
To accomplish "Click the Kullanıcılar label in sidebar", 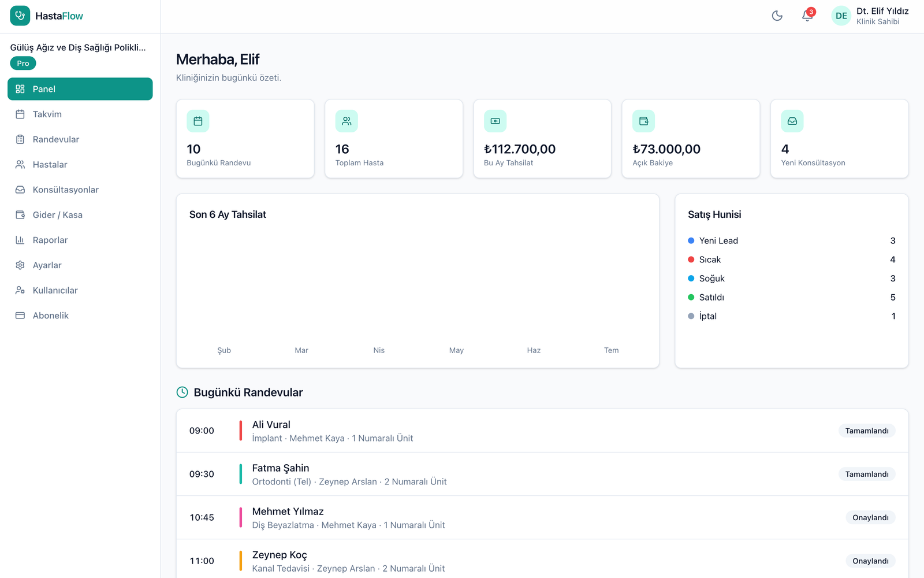I will [55, 290].
